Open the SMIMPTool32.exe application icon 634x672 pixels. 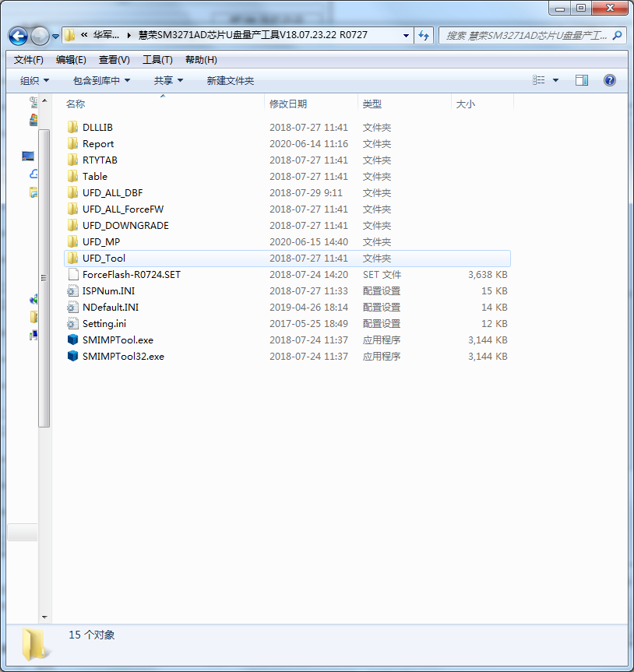[x=74, y=356]
